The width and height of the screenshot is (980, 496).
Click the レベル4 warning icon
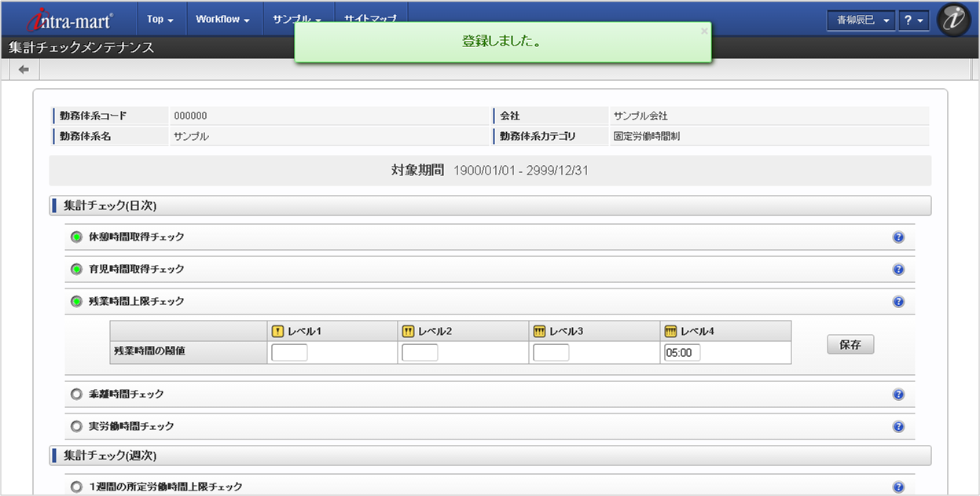670,332
